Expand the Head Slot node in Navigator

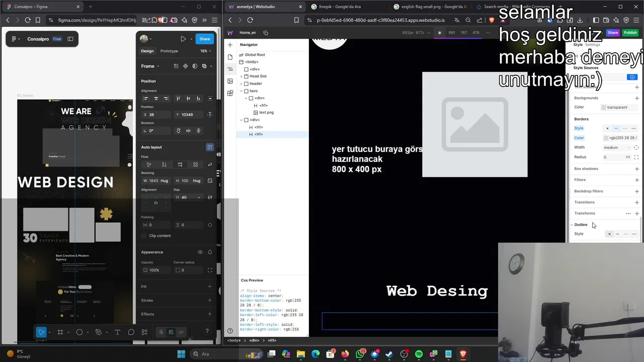tap(241, 76)
